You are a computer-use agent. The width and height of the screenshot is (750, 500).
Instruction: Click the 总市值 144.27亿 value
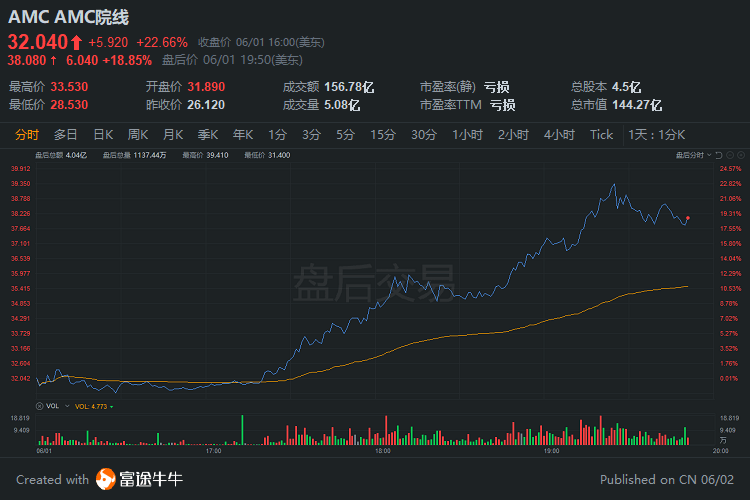pos(637,105)
